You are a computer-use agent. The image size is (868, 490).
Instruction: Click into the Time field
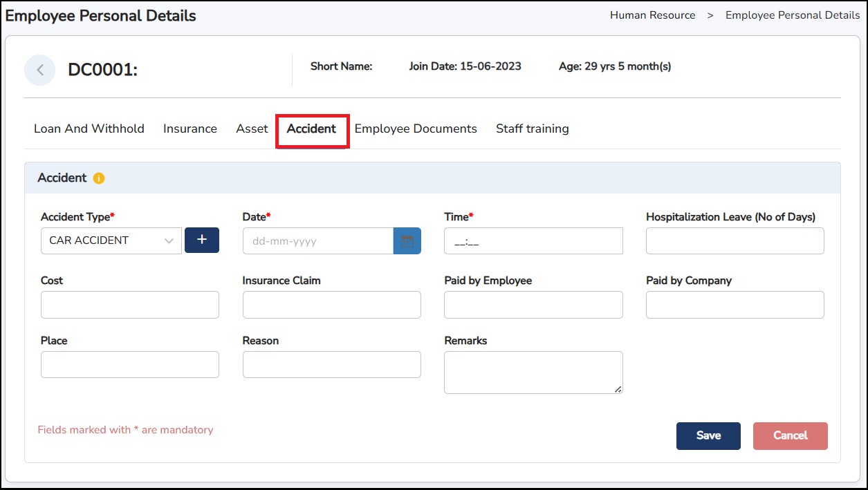click(533, 241)
